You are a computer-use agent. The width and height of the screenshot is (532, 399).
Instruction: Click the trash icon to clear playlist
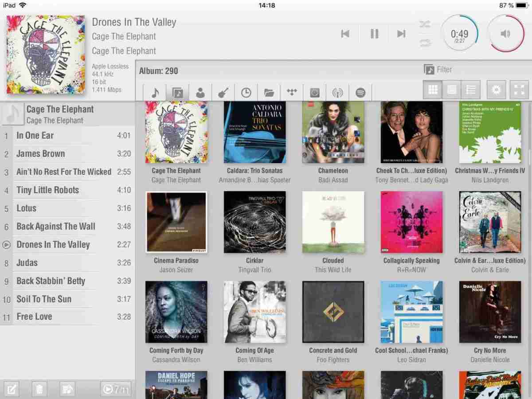click(39, 389)
